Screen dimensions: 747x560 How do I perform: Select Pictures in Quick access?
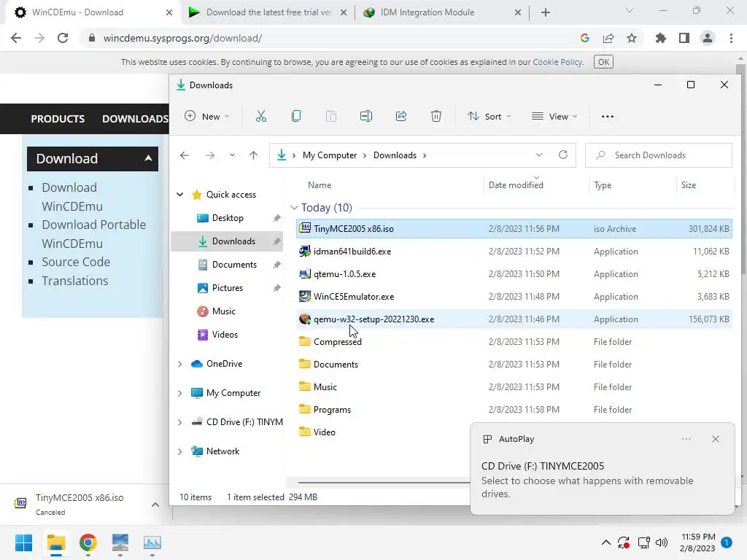pyautogui.click(x=227, y=287)
